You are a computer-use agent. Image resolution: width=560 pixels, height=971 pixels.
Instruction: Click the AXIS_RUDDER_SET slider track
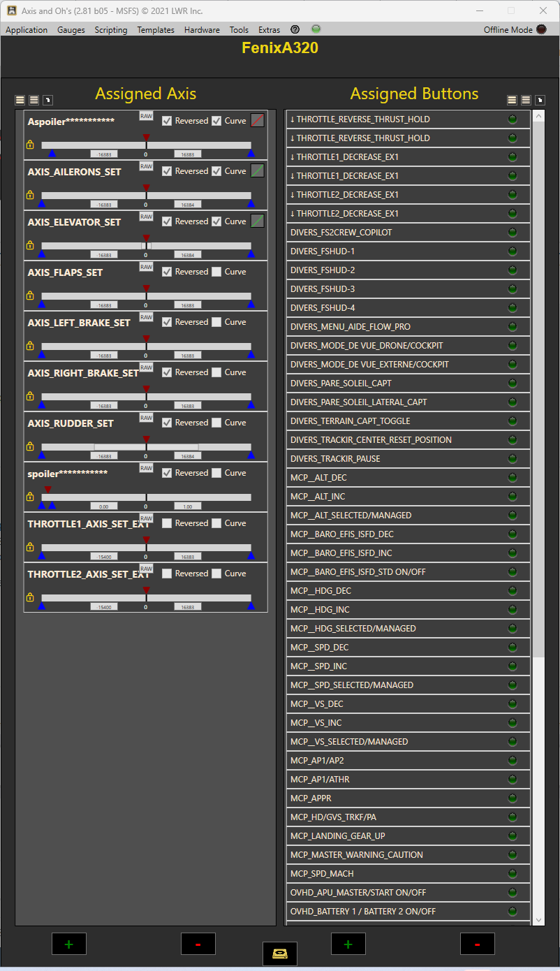[146, 447]
